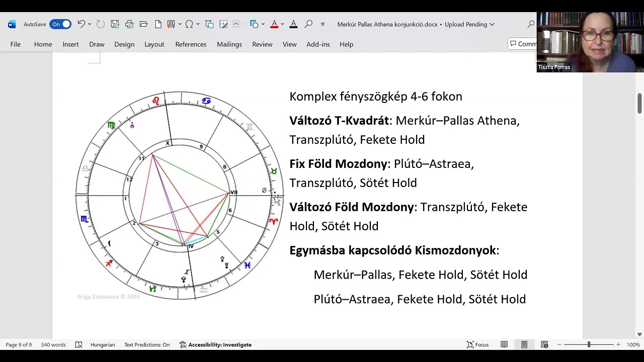Click the zoom in plus button

click(618, 345)
